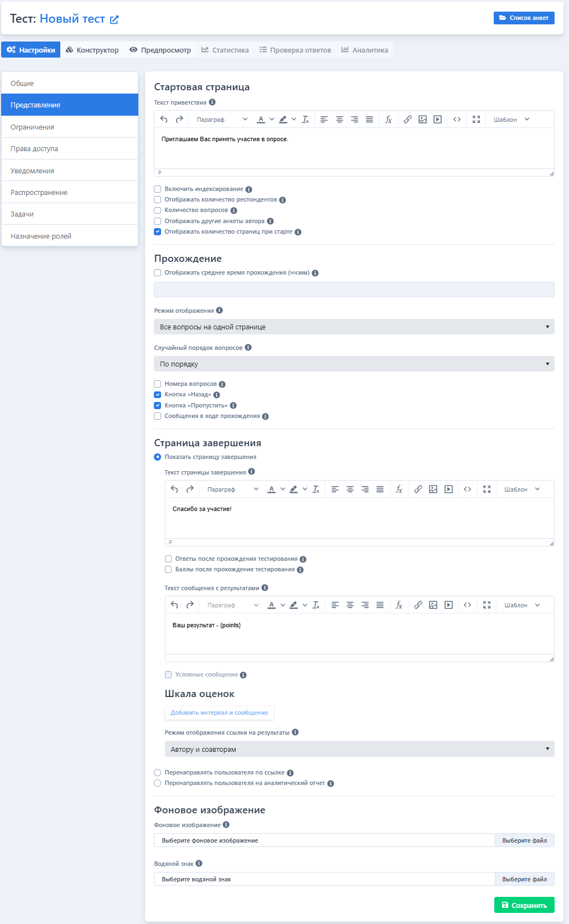This screenshot has width=569, height=924.
Task: Open source code view in results message editor
Action: tap(468, 605)
